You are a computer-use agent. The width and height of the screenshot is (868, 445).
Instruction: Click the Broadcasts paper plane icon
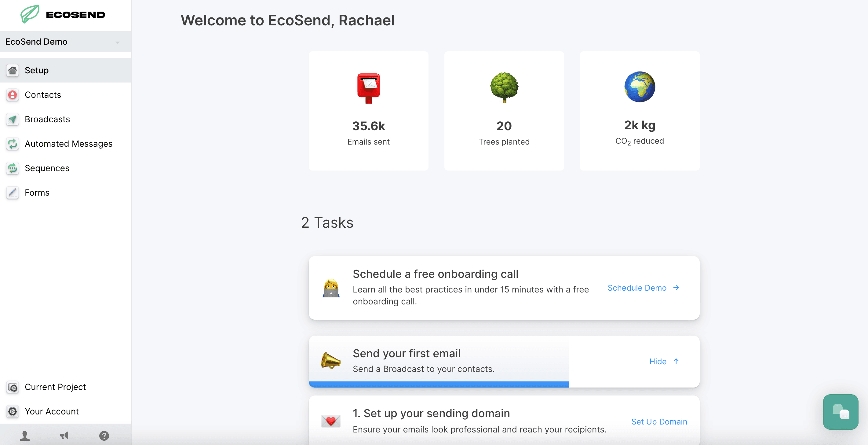[x=13, y=119]
